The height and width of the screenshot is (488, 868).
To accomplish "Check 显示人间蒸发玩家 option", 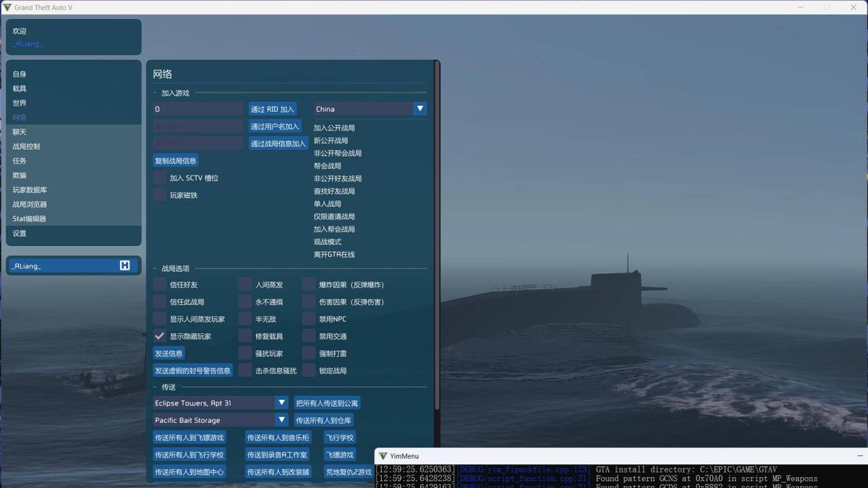I will 159,319.
